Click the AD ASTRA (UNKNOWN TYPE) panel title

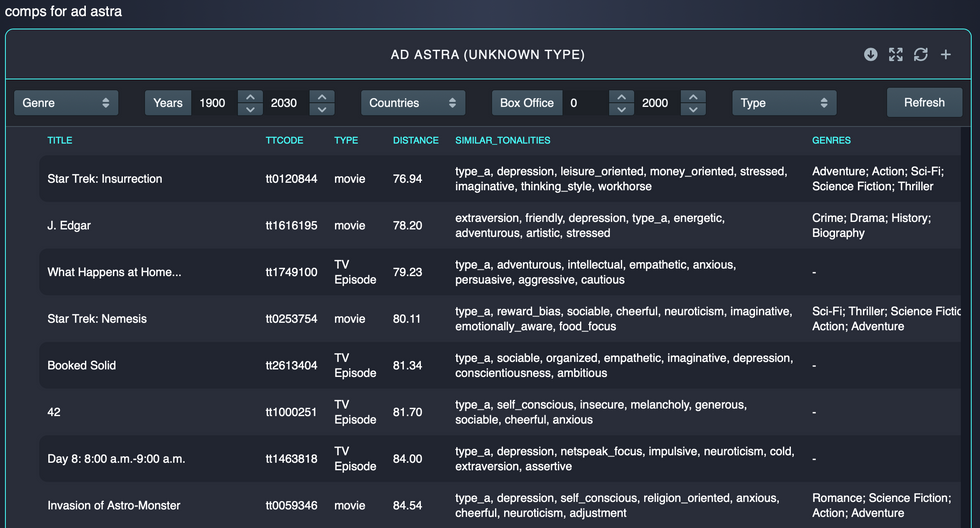click(x=488, y=54)
